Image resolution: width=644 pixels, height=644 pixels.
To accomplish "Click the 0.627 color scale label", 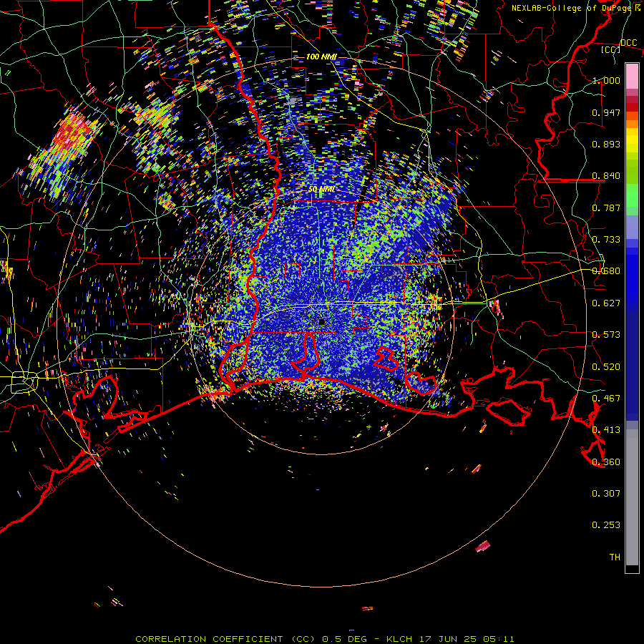I will point(606,303).
